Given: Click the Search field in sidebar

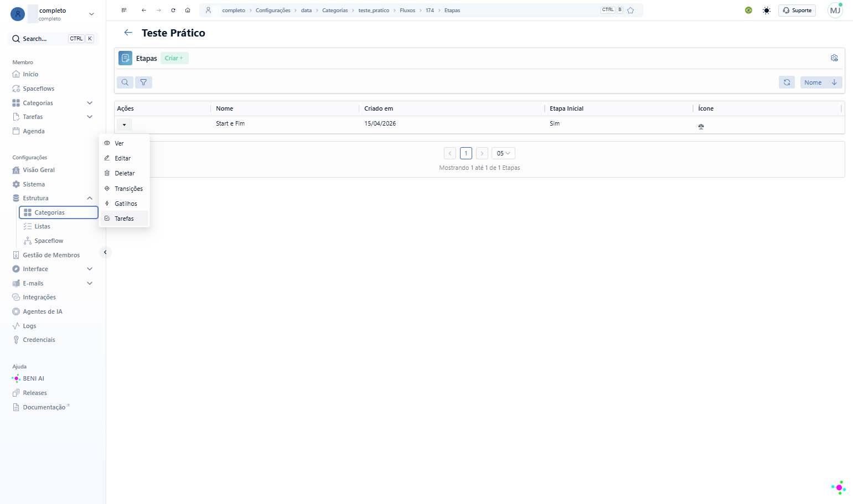Looking at the screenshot, I should 53,39.
